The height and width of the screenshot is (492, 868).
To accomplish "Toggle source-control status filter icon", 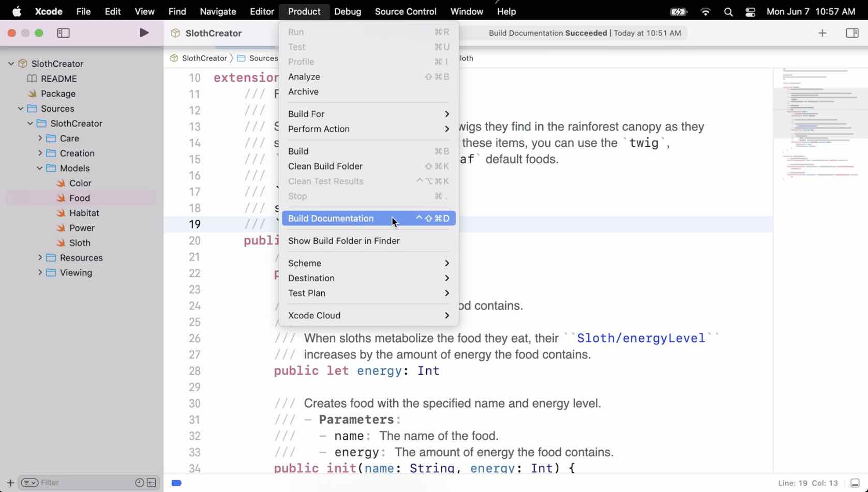I will [x=152, y=483].
